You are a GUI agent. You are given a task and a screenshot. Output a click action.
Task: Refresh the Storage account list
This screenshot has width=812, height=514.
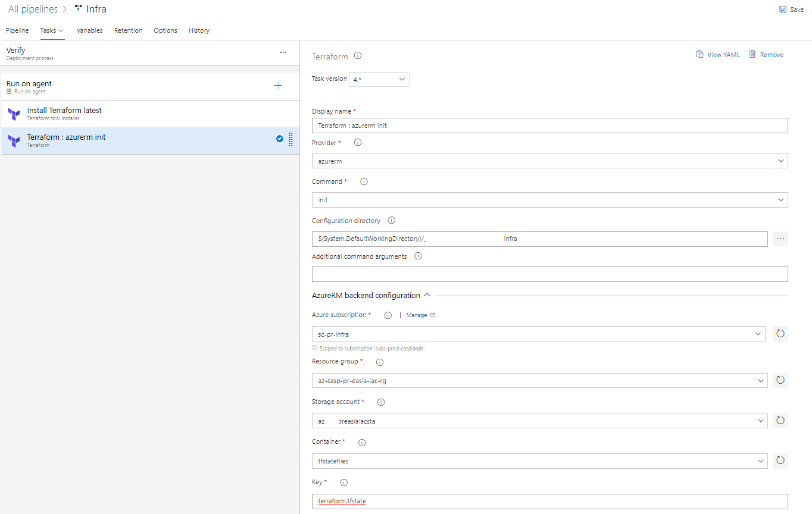click(780, 421)
